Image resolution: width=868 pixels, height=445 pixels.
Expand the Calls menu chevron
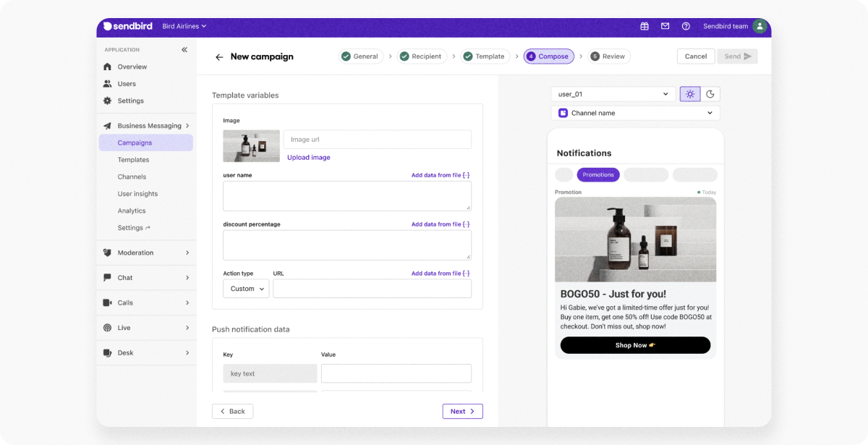187,302
